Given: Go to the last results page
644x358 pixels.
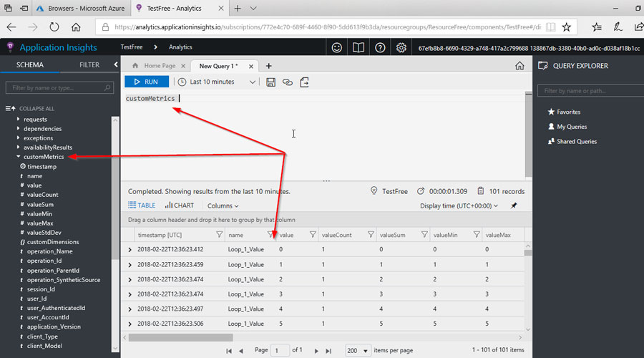Looking at the screenshot, I should tap(328, 351).
